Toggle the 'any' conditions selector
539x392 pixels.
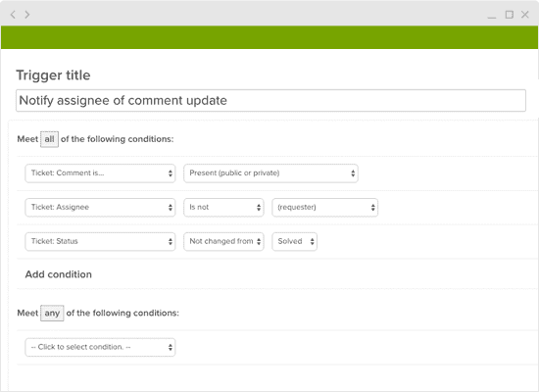[52, 314]
